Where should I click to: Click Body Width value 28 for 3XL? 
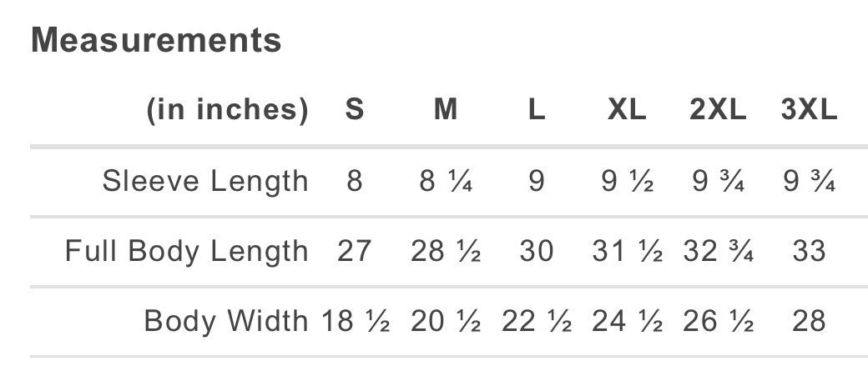[809, 321]
